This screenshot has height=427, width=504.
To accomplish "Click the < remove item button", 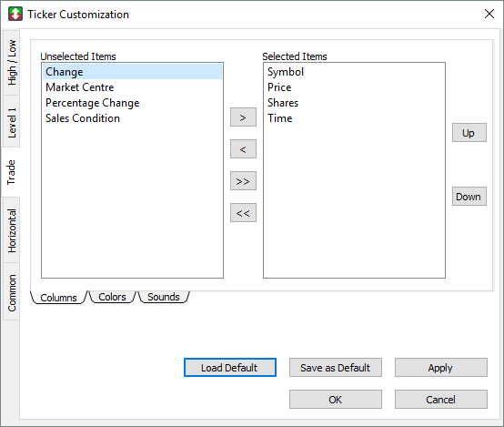I will coord(243,149).
